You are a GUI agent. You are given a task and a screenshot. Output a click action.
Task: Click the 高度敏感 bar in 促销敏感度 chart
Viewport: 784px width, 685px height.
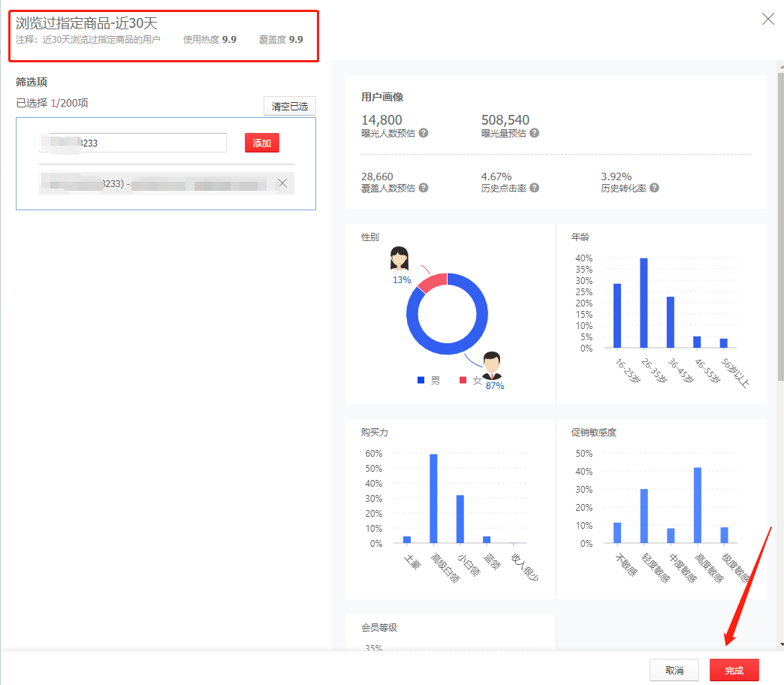(697, 505)
